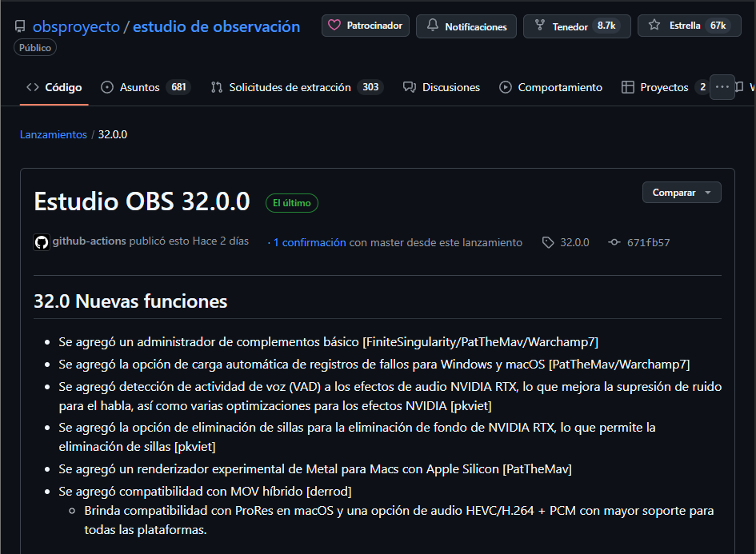This screenshot has height=554, width=756.
Task: Click the 303 pull requests counter badge
Action: pos(370,87)
